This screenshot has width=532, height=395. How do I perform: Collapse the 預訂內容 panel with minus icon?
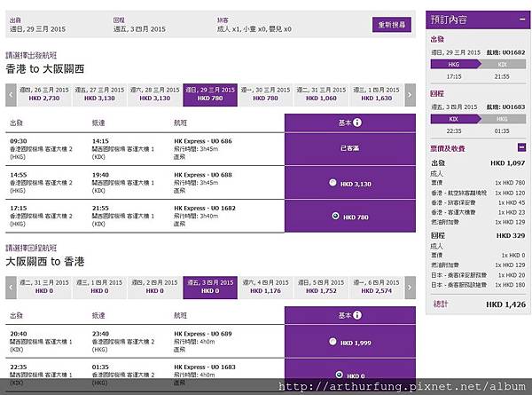click(522, 20)
